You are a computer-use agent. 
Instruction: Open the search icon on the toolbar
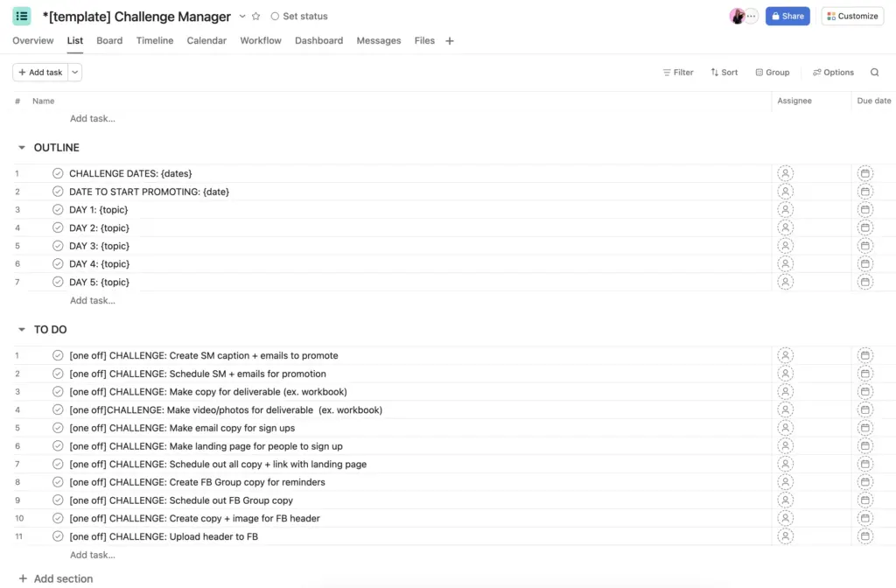(874, 73)
